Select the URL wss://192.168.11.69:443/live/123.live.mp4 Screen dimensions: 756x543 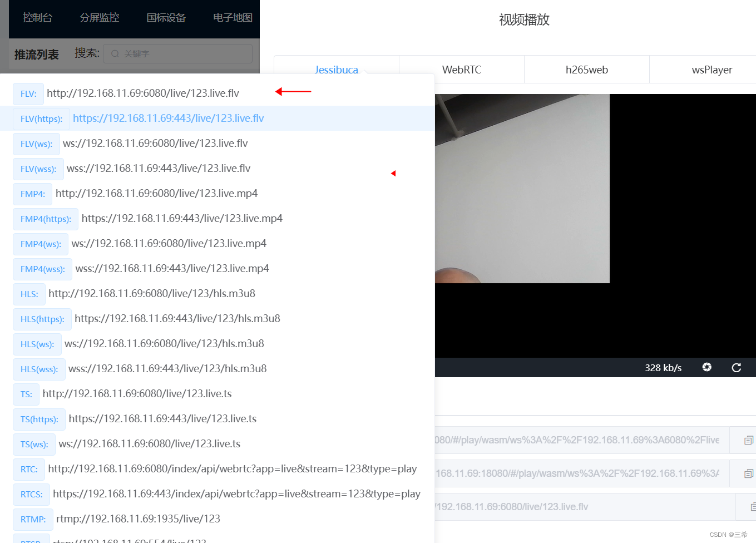pyautogui.click(x=172, y=268)
